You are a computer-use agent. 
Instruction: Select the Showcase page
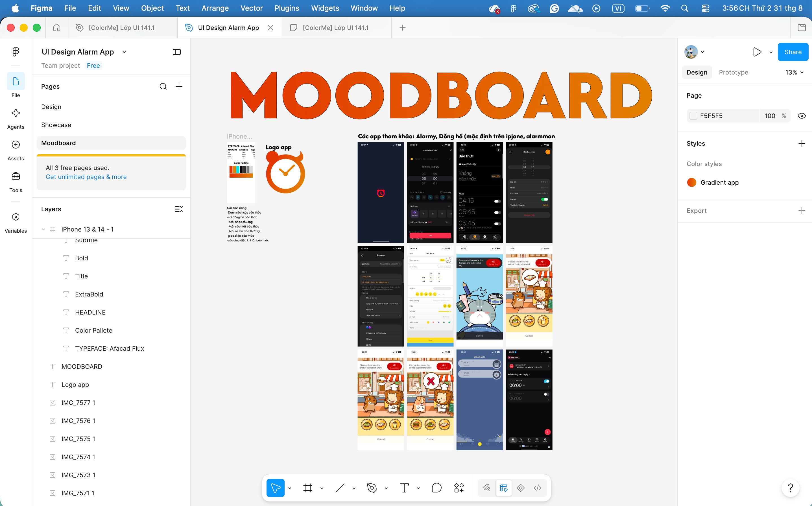[56, 125]
